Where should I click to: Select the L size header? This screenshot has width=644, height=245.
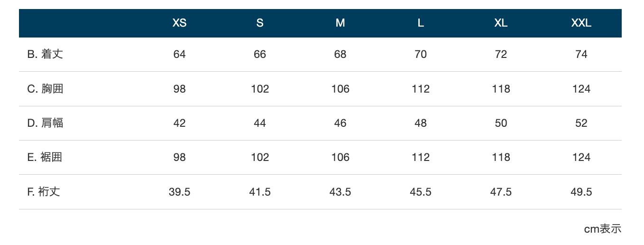421,23
